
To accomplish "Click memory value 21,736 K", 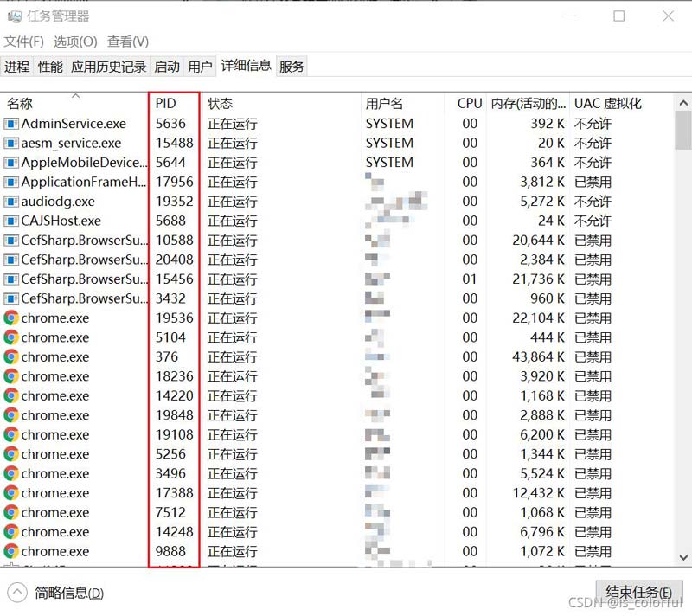I will pyautogui.click(x=538, y=279).
